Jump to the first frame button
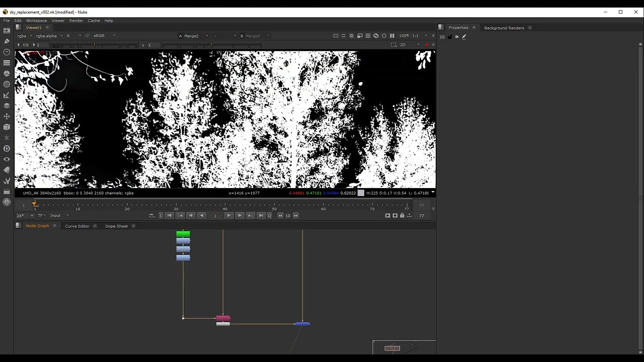 (x=170, y=215)
